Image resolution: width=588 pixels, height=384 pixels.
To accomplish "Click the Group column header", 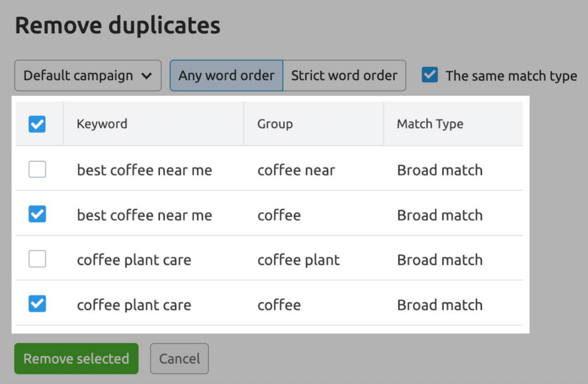I will [275, 124].
